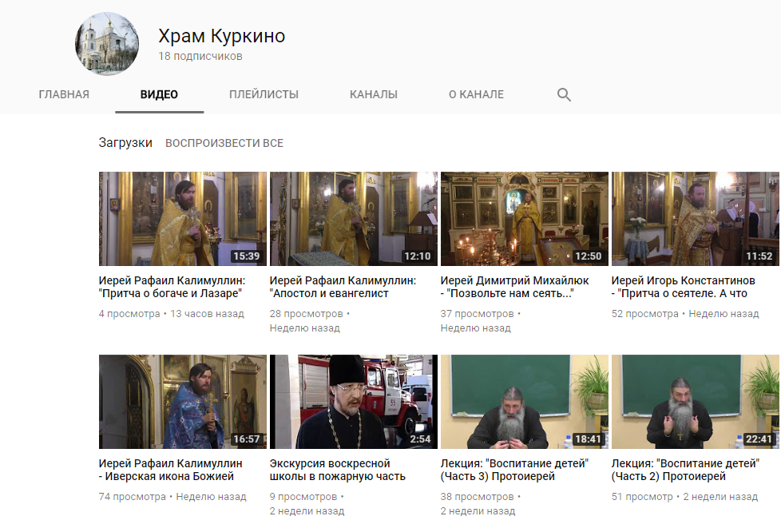Open the 22:41 lecture thumbnail

click(x=695, y=401)
